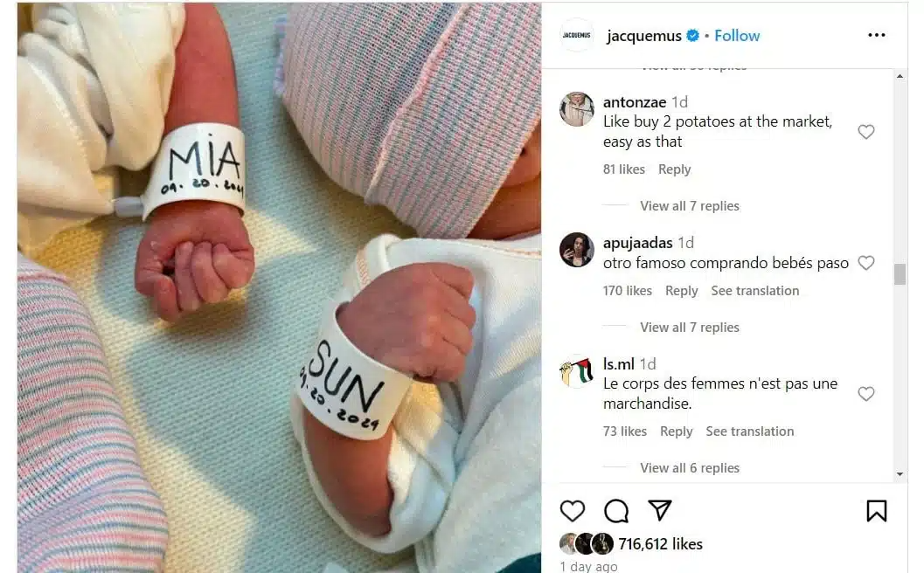The image size is (924, 573).
Task: Open apujaadas' profile picture
Action: pyautogui.click(x=576, y=249)
